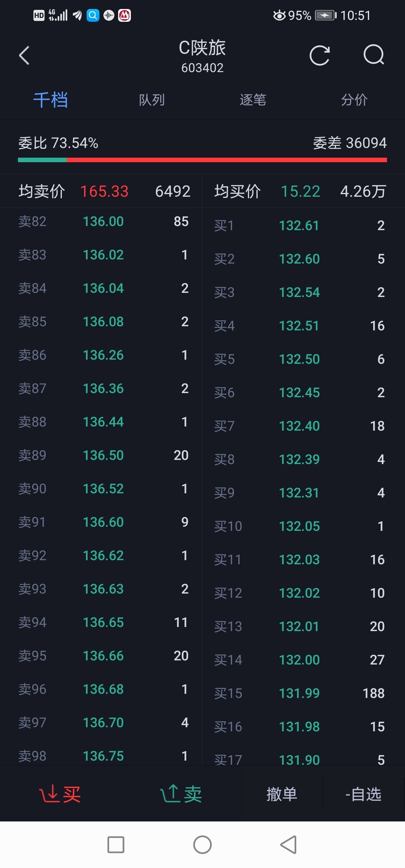Tap the red buy (买) icon button
The width and height of the screenshot is (405, 868).
(x=60, y=794)
